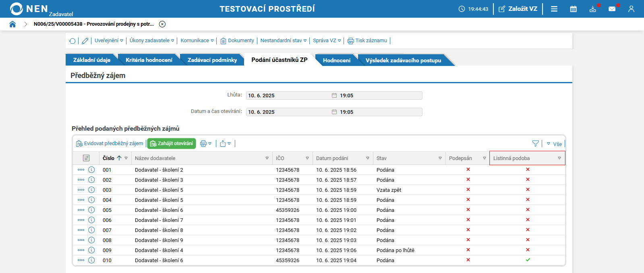
Task: Expand the Uveřejnění dropdown menu
Action: (x=109, y=41)
